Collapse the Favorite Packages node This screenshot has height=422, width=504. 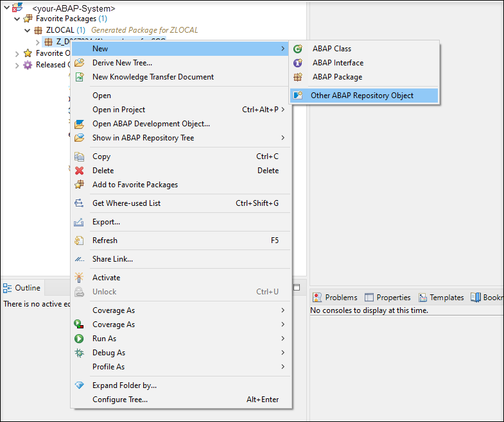(x=17, y=19)
